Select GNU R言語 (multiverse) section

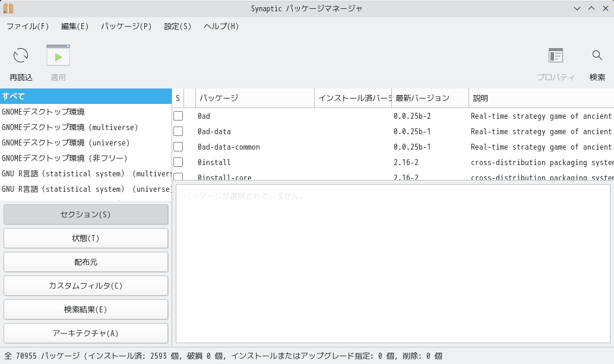click(x=86, y=174)
